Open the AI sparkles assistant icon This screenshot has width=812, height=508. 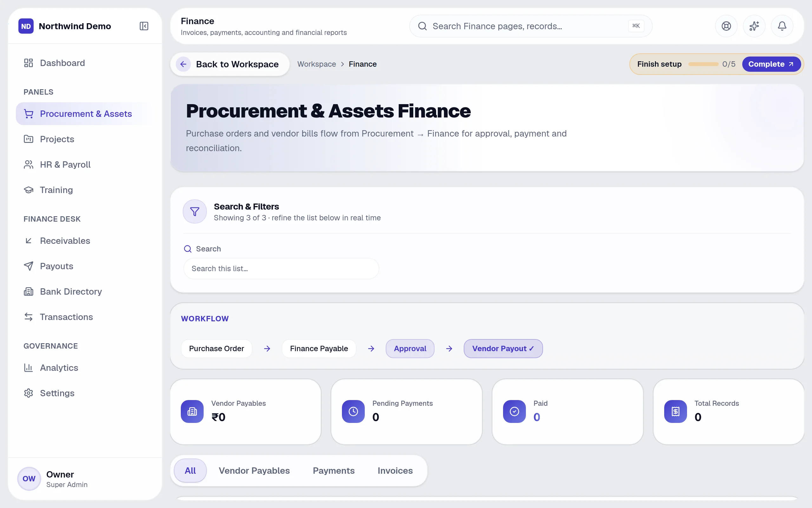tap(754, 26)
